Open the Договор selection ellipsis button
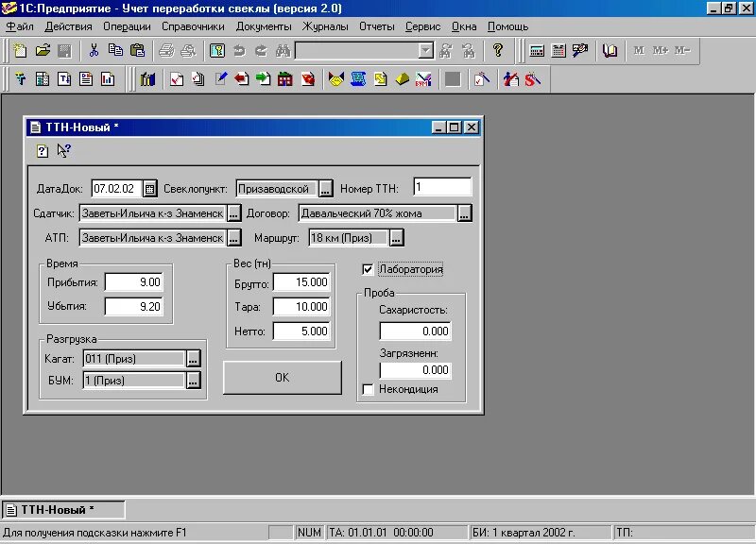Image resolution: width=756 pixels, height=544 pixels. click(x=464, y=213)
